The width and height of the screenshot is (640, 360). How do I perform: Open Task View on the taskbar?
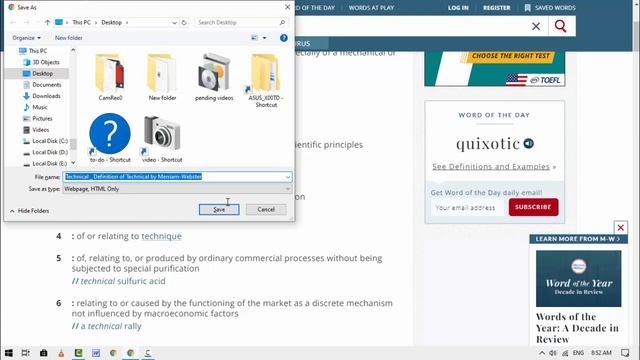pos(25,353)
